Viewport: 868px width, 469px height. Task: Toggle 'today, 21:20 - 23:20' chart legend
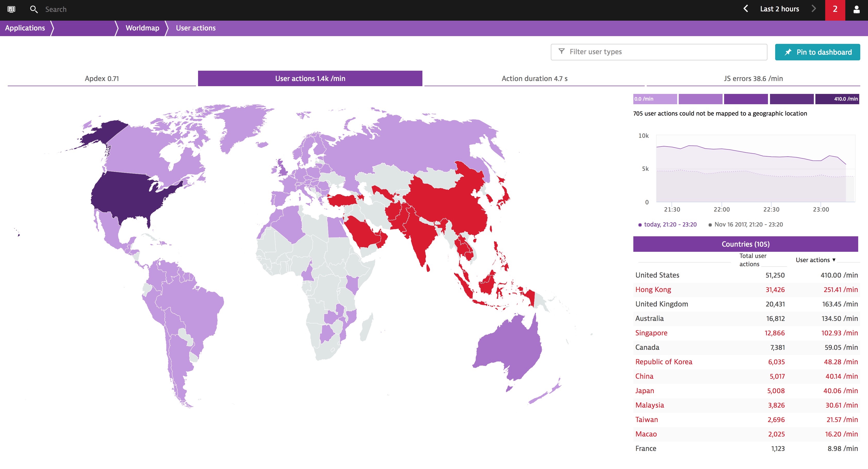[668, 224]
